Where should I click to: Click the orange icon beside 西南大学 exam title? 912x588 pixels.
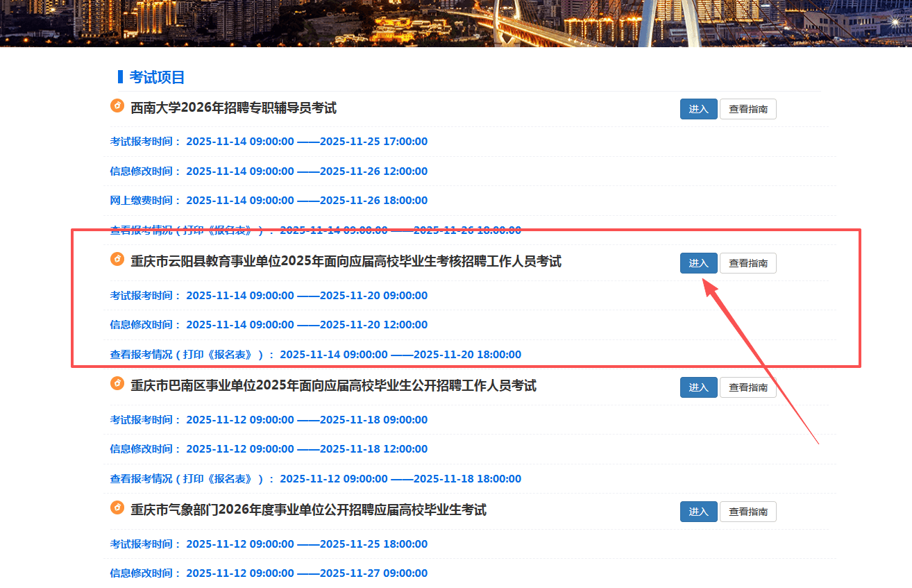coord(117,106)
